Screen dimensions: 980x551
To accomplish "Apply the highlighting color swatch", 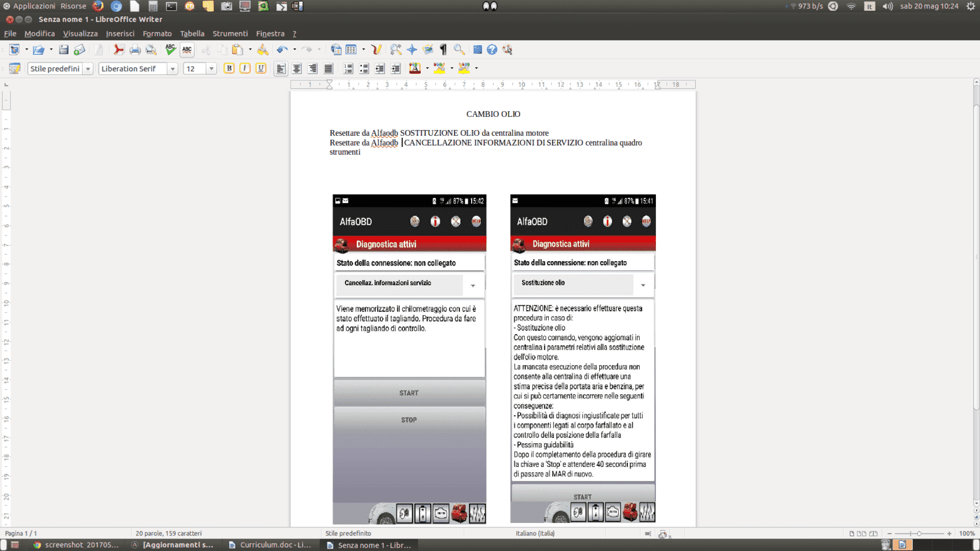I will [x=440, y=69].
